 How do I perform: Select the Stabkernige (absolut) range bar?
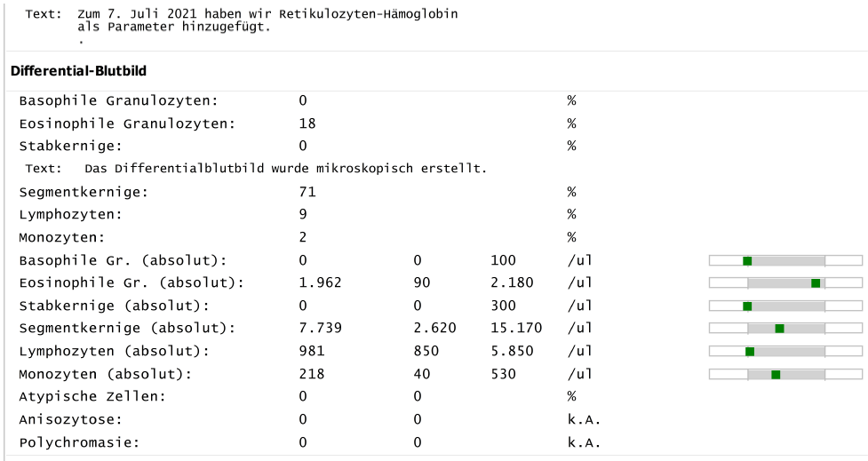[x=785, y=306]
